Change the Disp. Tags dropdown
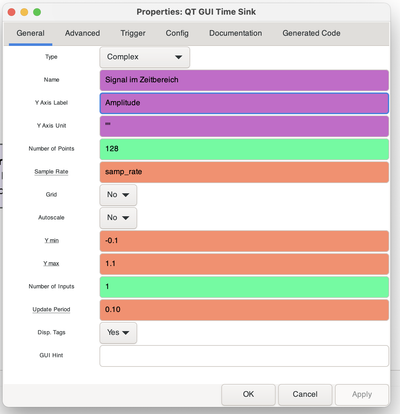Image resolution: width=400 pixels, height=414 pixels. tap(118, 333)
